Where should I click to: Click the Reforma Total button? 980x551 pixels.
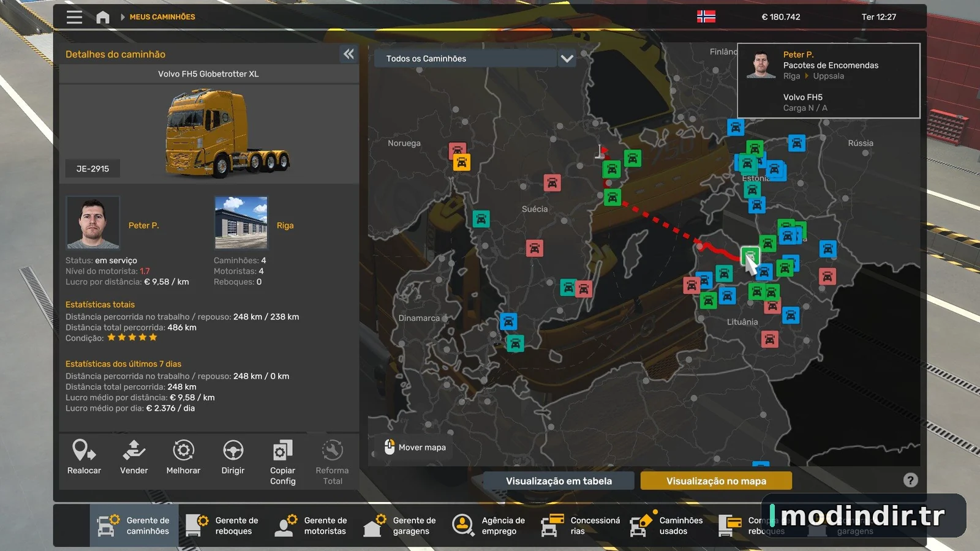(332, 462)
